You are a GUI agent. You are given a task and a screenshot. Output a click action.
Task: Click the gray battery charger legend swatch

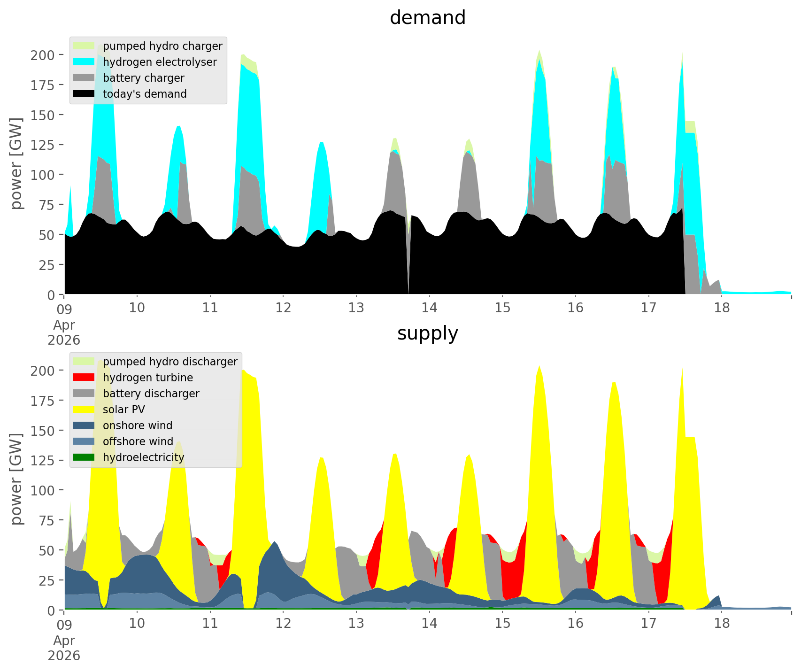point(85,78)
